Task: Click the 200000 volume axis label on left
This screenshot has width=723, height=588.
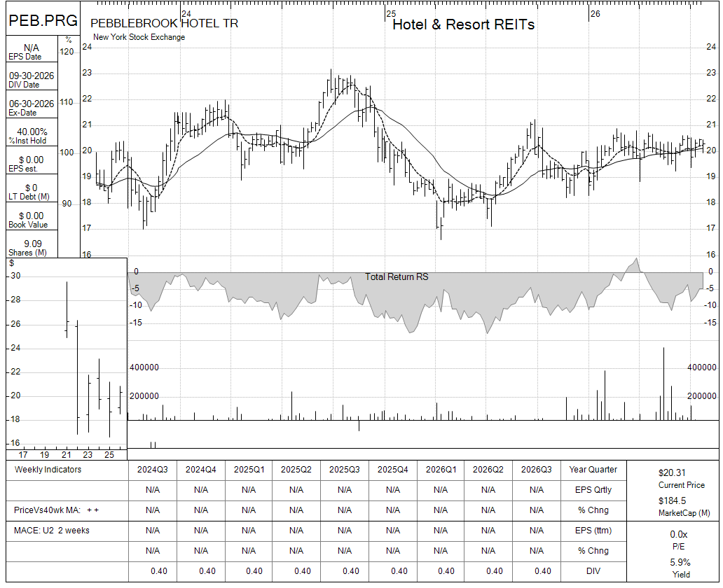Action: coord(144,396)
